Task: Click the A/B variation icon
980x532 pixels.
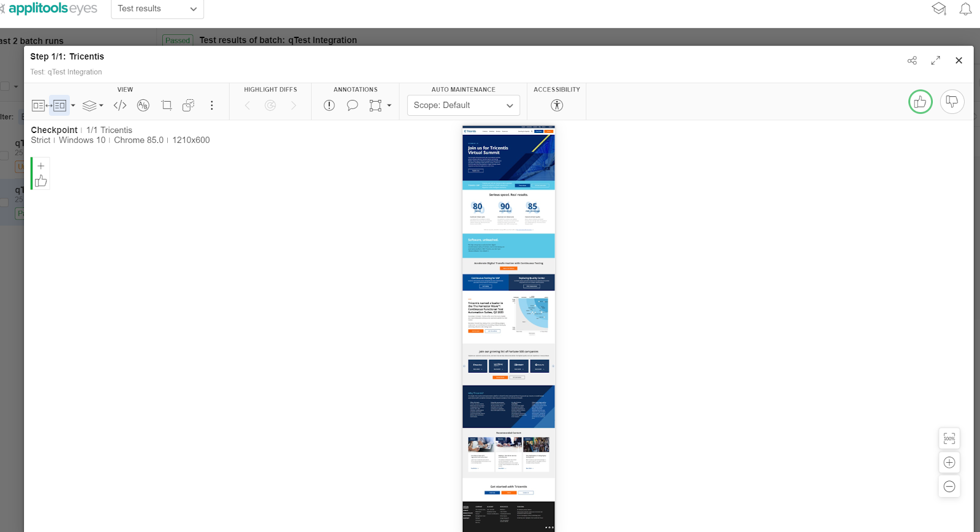Action: [143, 105]
